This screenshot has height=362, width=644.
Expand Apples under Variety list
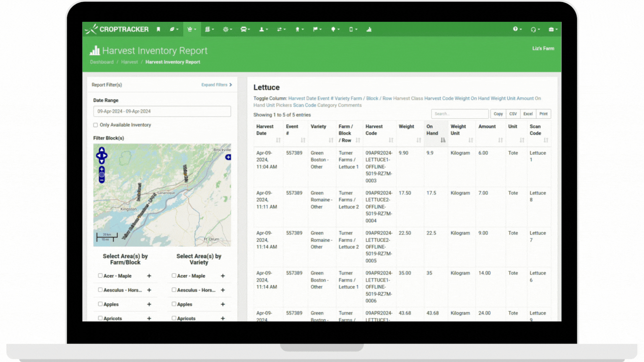pos(223,305)
